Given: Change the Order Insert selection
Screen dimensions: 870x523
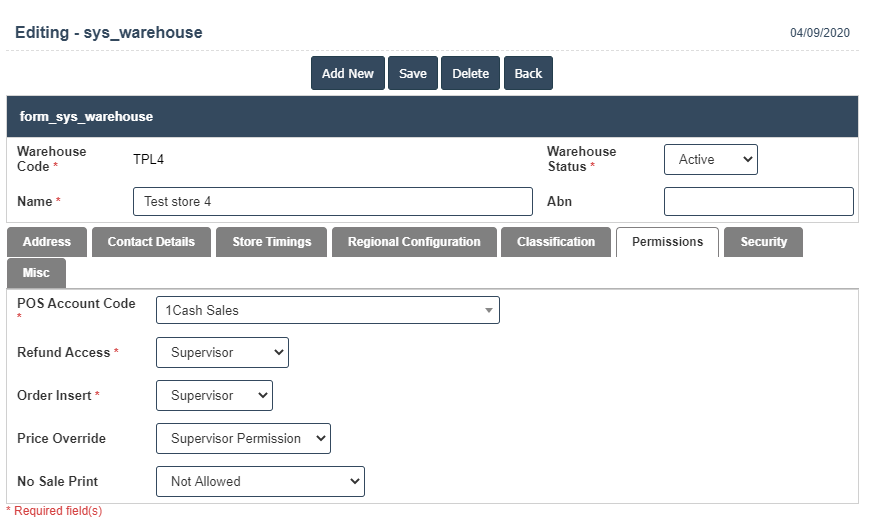Looking at the screenshot, I should coord(214,396).
